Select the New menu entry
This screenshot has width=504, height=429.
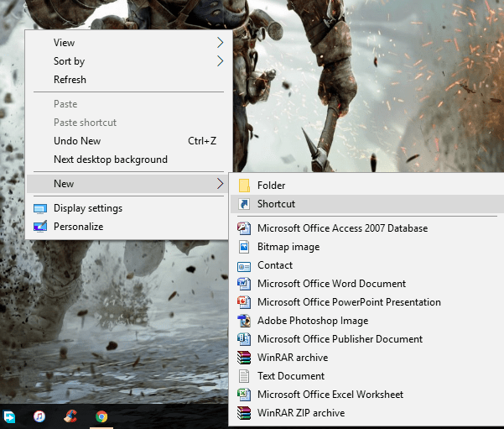pos(128,184)
